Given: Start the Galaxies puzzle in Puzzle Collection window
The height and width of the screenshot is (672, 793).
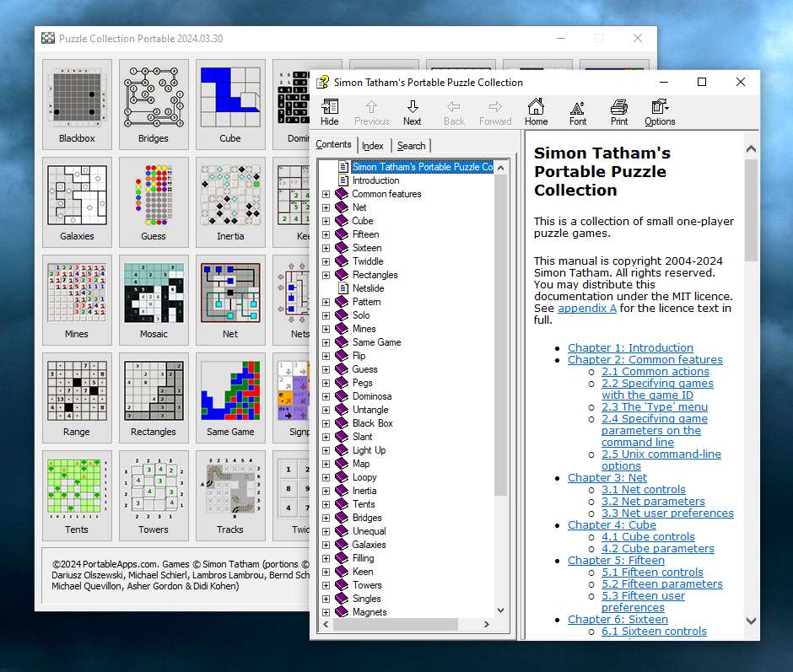Looking at the screenshot, I should click(x=77, y=202).
